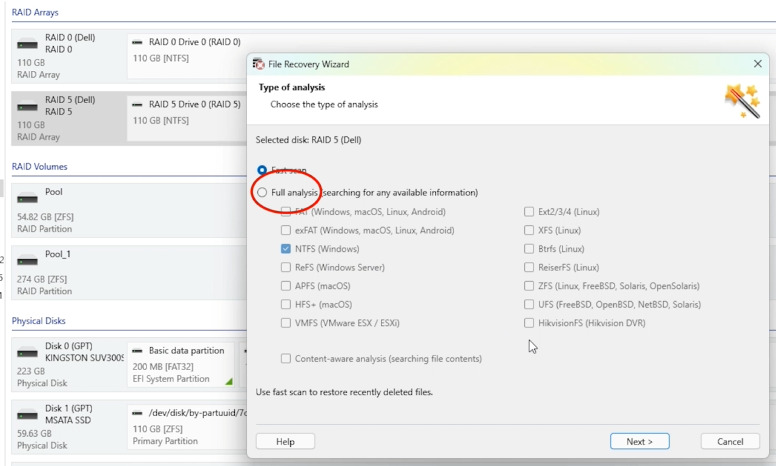Open Help in the wizard dialog
Image resolution: width=776 pixels, height=466 pixels.
285,441
